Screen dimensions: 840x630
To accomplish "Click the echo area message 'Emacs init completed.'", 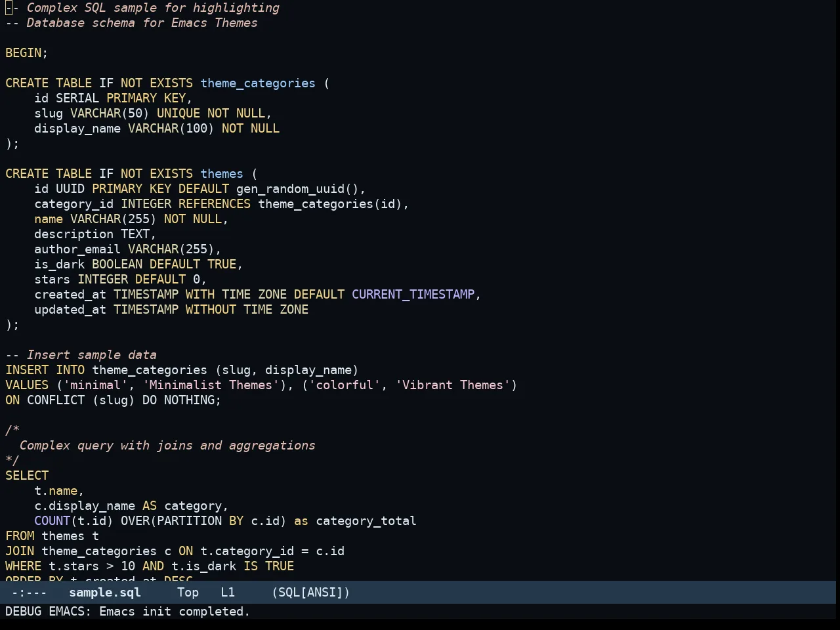I will pyautogui.click(x=175, y=612).
